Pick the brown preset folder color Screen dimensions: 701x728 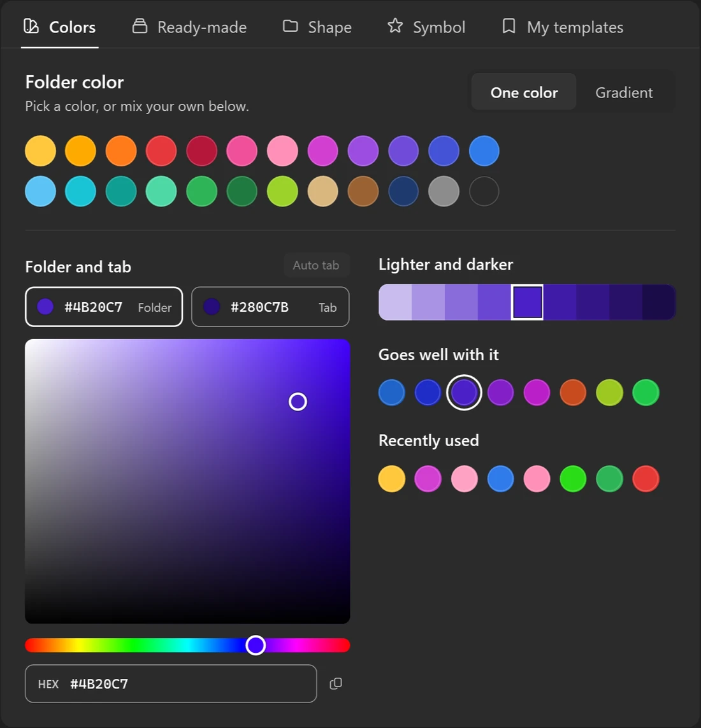pyautogui.click(x=363, y=191)
